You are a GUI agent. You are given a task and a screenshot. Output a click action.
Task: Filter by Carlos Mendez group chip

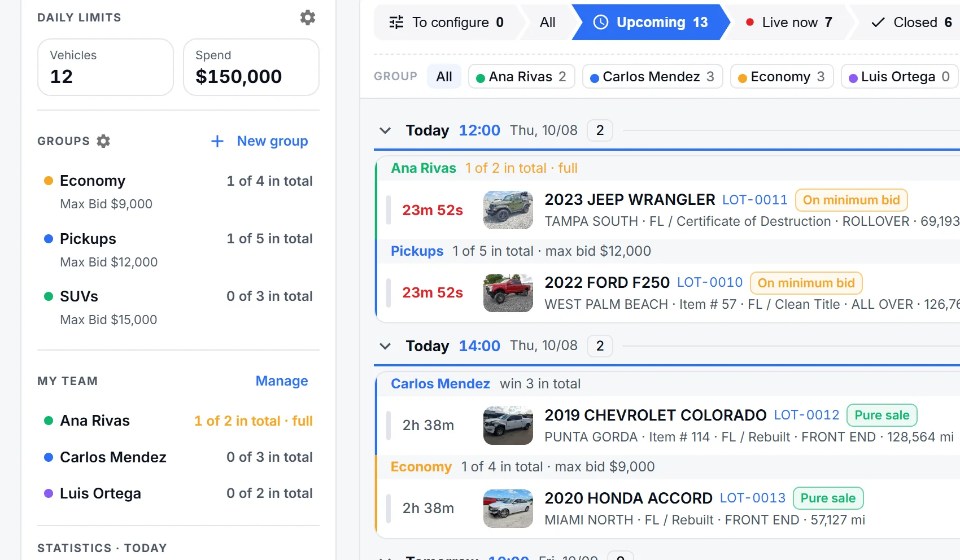(653, 76)
